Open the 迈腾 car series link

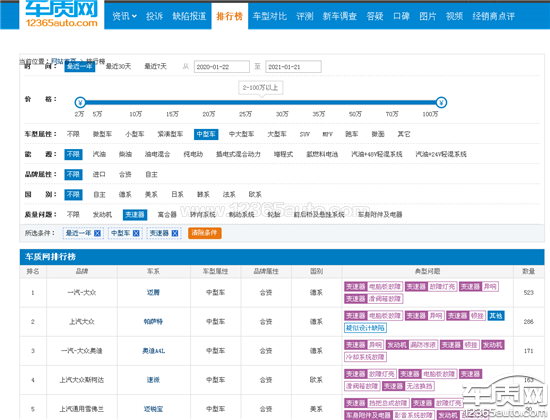(x=153, y=292)
